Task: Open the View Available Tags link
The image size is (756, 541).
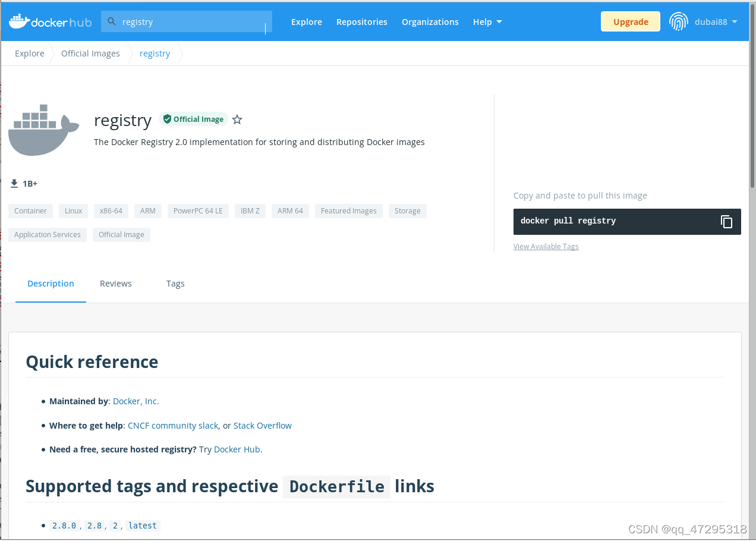Action: click(546, 246)
